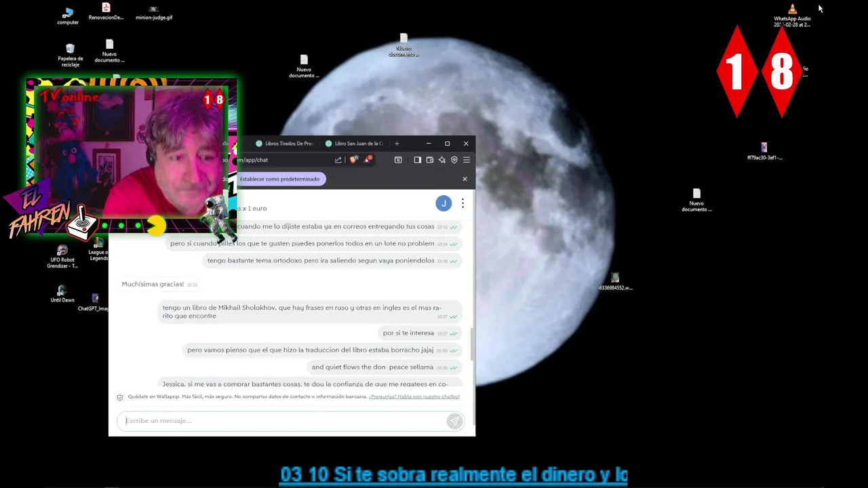This screenshot has height=488, width=868.
Task: Select Papelera de reciclaje icon
Action: [x=70, y=56]
